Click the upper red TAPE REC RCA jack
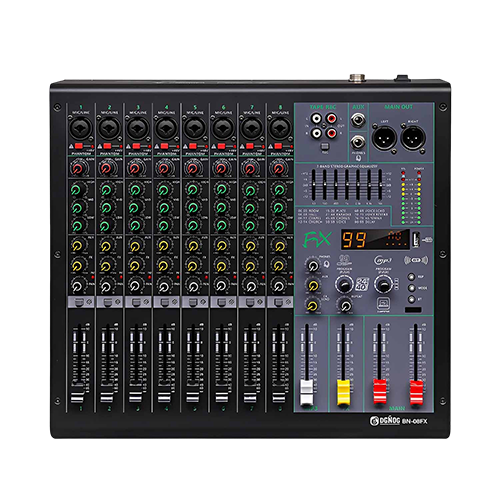 point(331,118)
